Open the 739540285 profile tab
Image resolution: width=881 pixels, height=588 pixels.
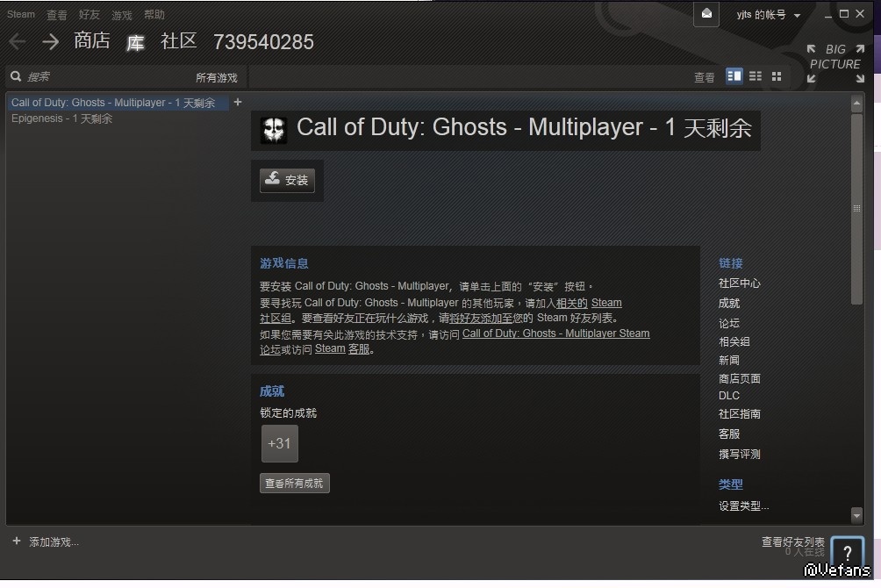coord(263,42)
